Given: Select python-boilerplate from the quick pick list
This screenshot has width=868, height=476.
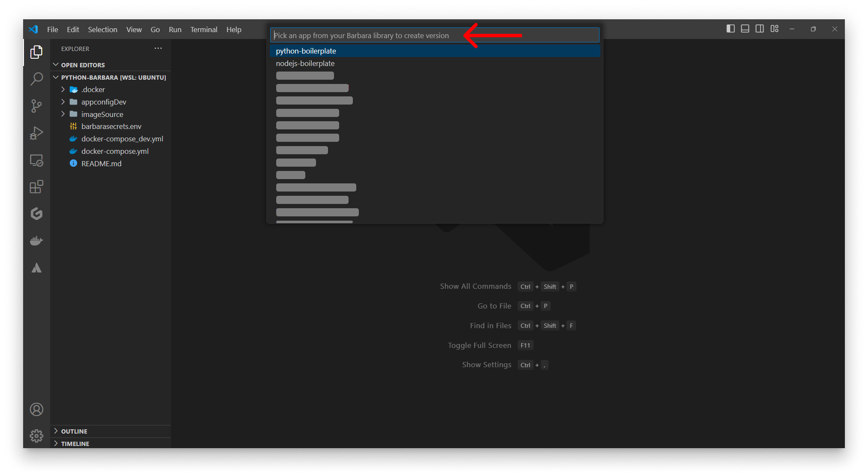Looking at the screenshot, I should click(x=306, y=51).
